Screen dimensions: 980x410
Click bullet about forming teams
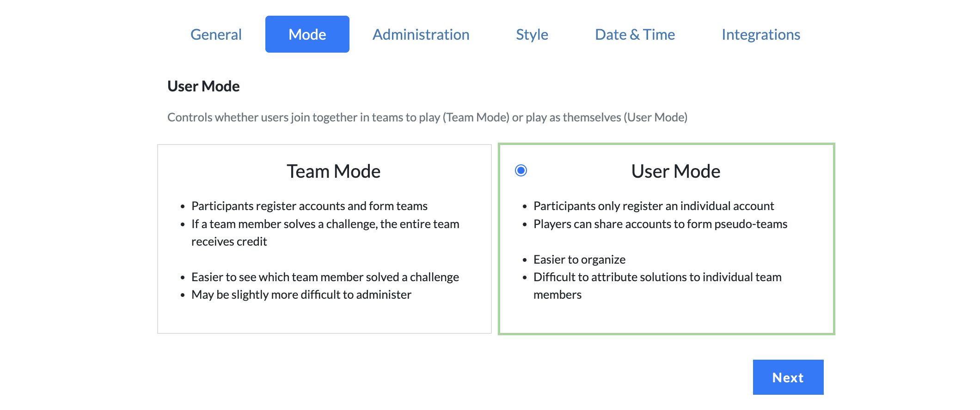click(x=309, y=206)
